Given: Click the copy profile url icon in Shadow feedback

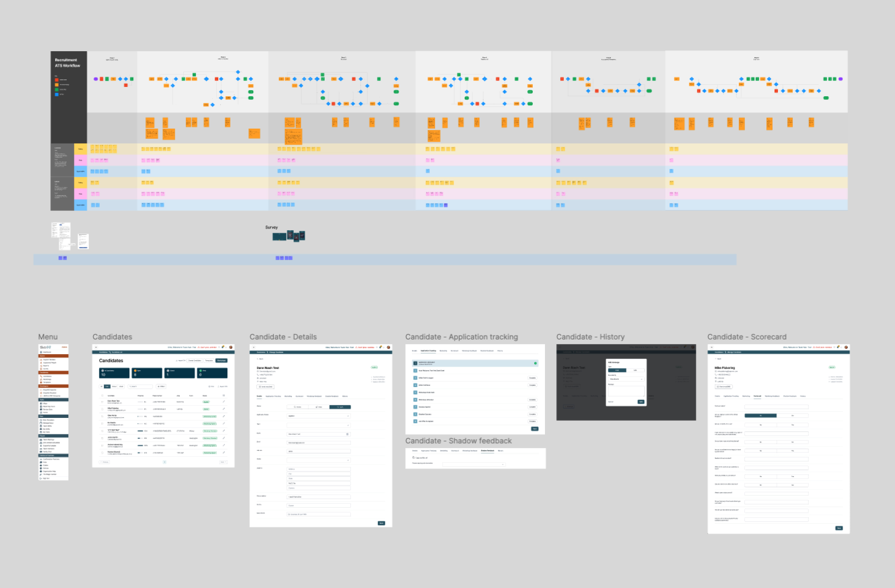Looking at the screenshot, I should (x=413, y=458).
